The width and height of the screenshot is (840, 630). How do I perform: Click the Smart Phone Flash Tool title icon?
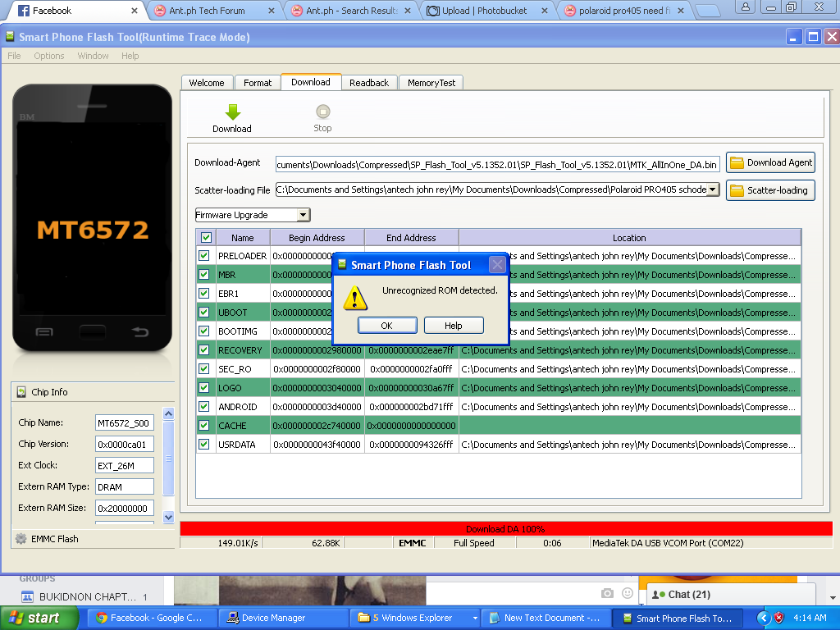[10, 36]
